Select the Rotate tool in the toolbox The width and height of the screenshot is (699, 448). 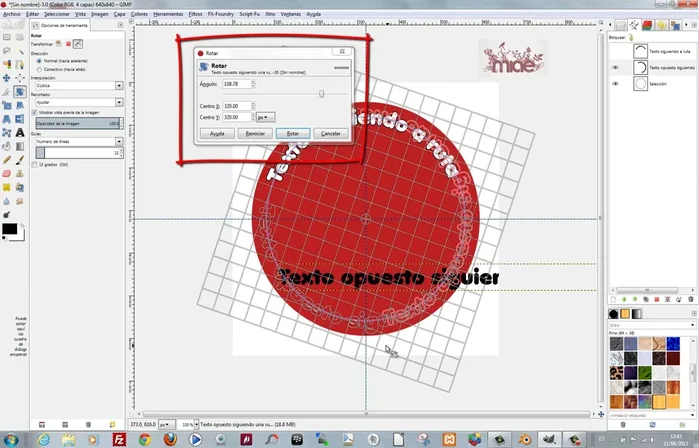pos(20,90)
